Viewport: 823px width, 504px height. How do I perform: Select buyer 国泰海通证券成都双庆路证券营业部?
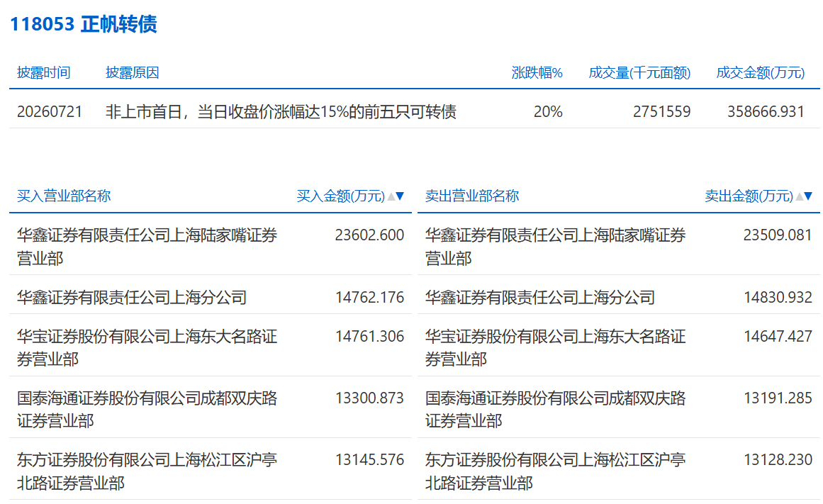(x=147, y=409)
